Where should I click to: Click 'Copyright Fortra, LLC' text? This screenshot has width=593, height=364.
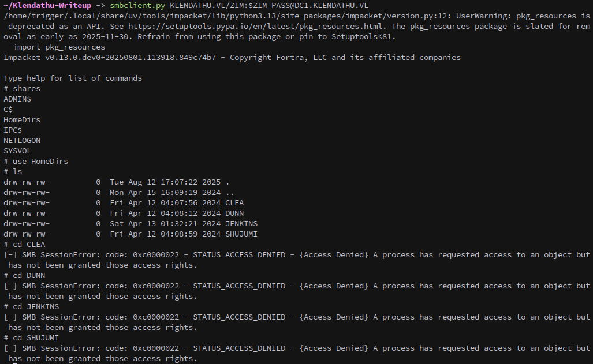click(278, 58)
